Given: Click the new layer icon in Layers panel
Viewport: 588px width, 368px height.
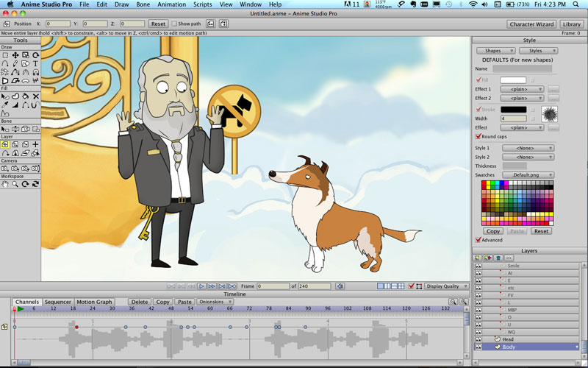Looking at the screenshot, I should click(x=477, y=258).
